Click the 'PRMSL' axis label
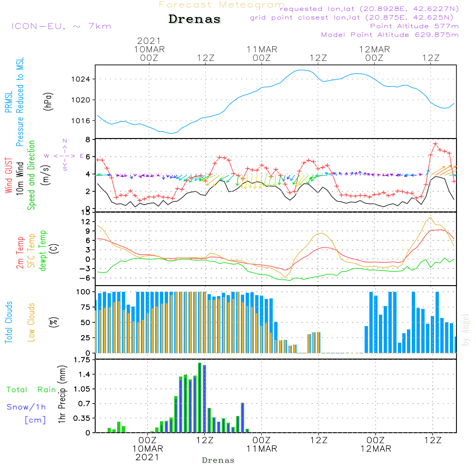The width and height of the screenshot is (476, 476). tap(9, 102)
